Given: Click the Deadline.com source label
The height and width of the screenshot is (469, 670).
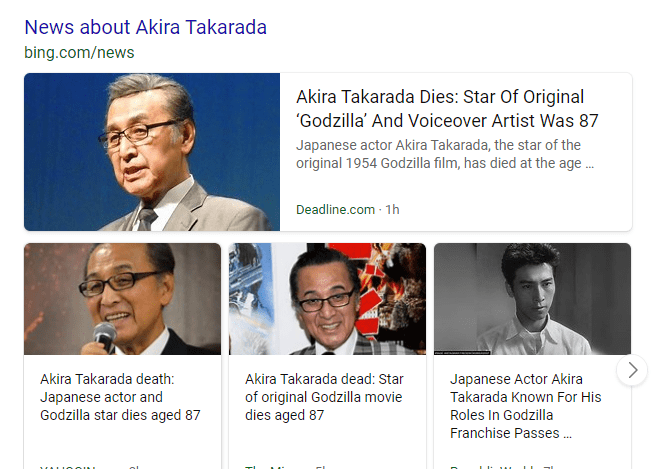Looking at the screenshot, I should pos(335,210).
